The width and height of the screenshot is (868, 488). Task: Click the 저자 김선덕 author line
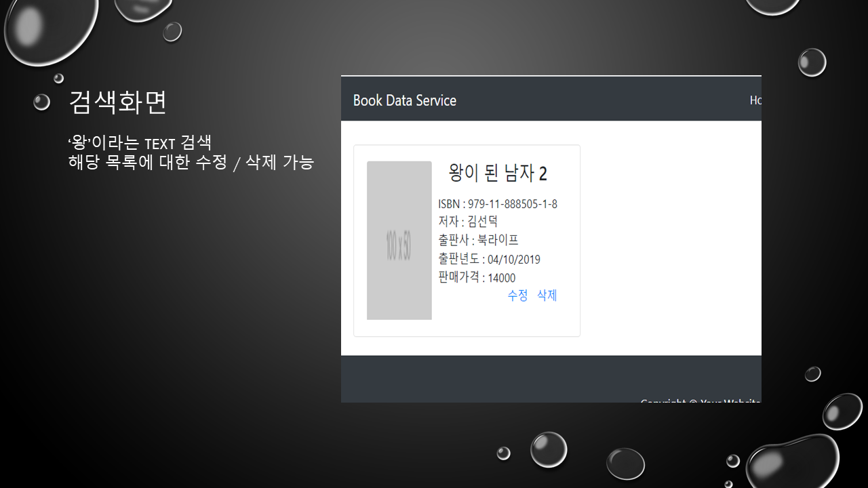(x=468, y=222)
